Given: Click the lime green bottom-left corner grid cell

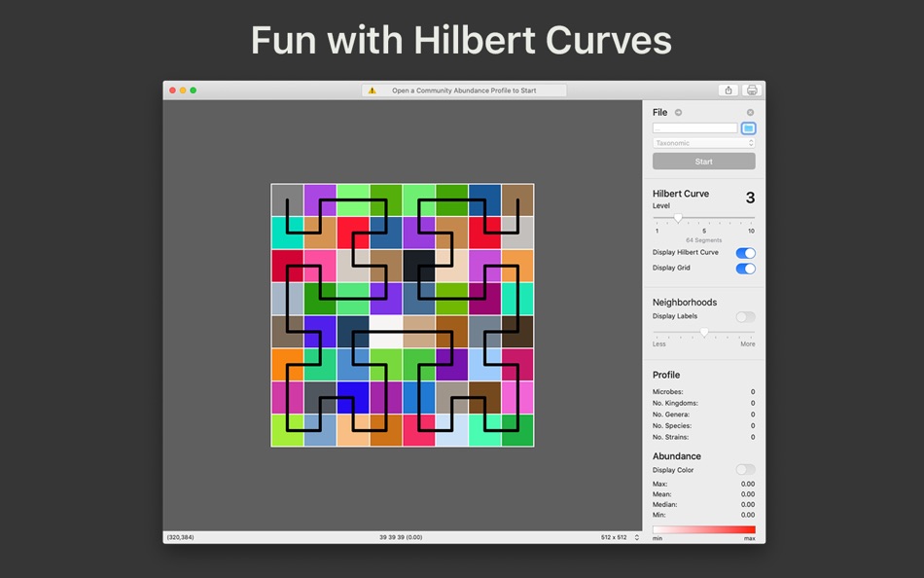Looking at the screenshot, I should [287, 430].
